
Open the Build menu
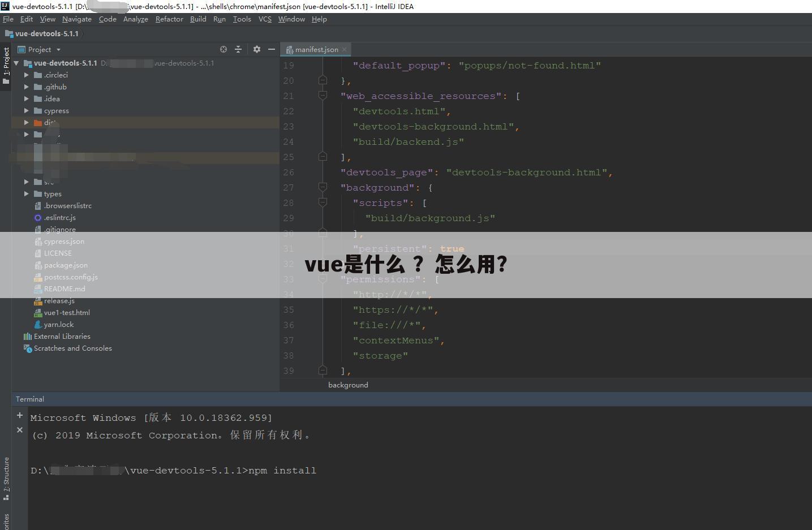click(x=198, y=19)
